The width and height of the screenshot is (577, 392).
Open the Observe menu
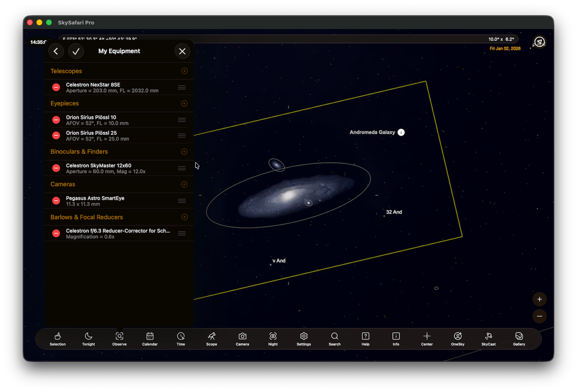tap(119, 339)
